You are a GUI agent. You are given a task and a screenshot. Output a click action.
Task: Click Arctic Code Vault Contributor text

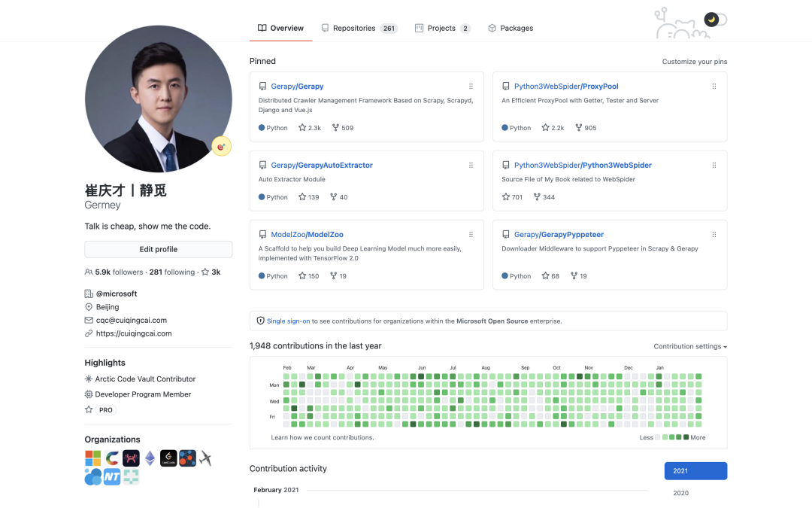coord(145,379)
